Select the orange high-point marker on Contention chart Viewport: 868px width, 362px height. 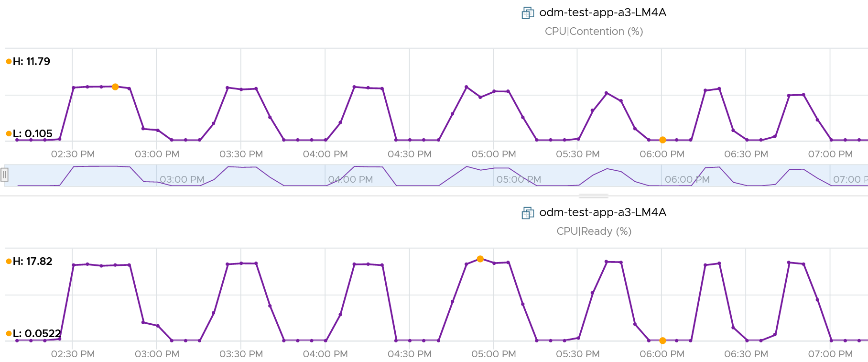coord(115,87)
